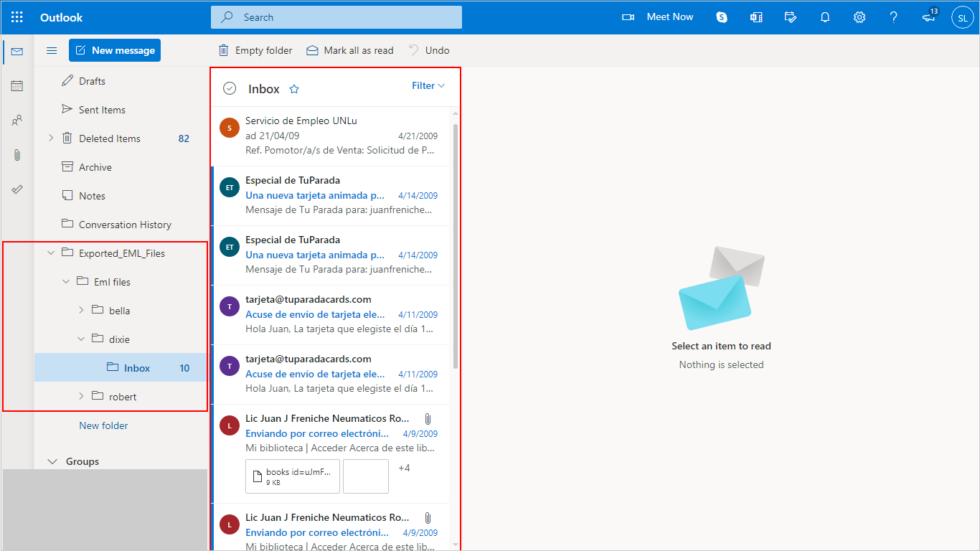Viewport: 980px width, 551px height.
Task: Open Help question mark icon
Action: point(894,17)
